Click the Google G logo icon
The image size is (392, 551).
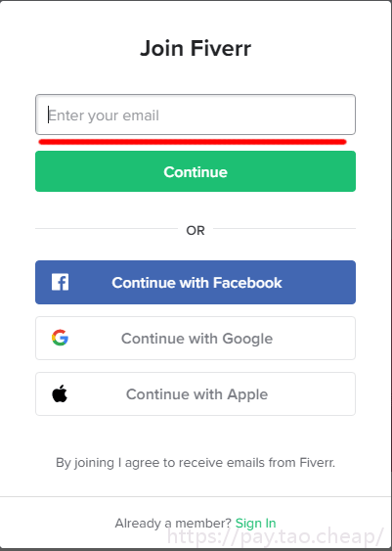(60, 338)
